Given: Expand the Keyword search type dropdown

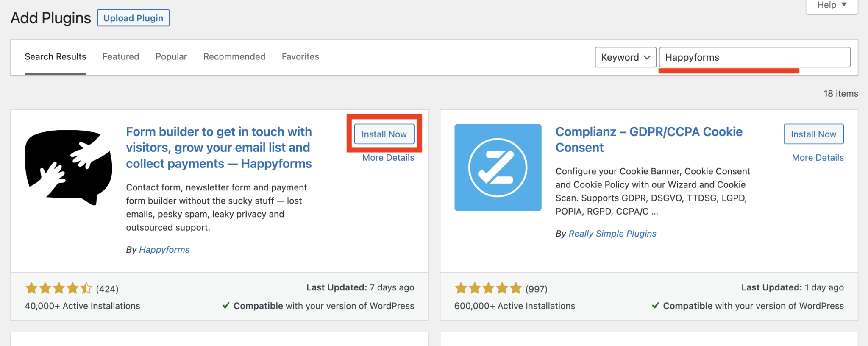Looking at the screenshot, I should 625,57.
